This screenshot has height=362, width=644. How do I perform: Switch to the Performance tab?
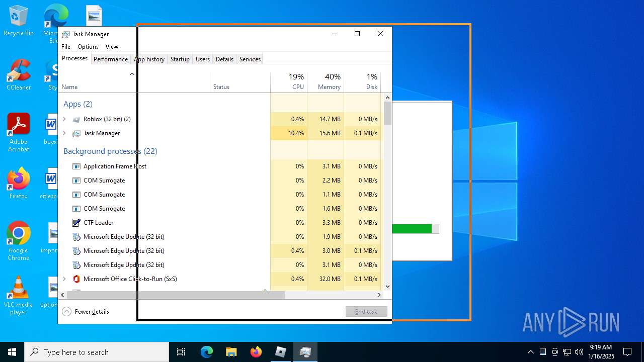click(x=111, y=59)
